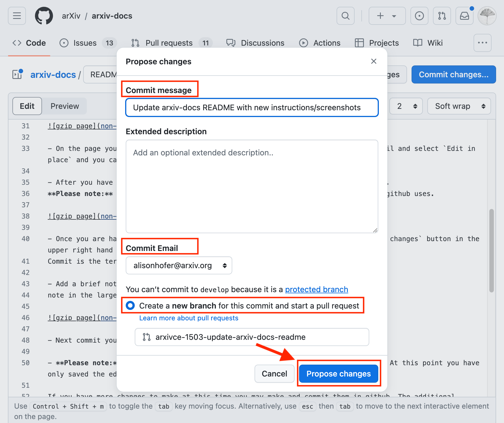Open the ellipsis overflow menu
The height and width of the screenshot is (423, 504).
[483, 43]
